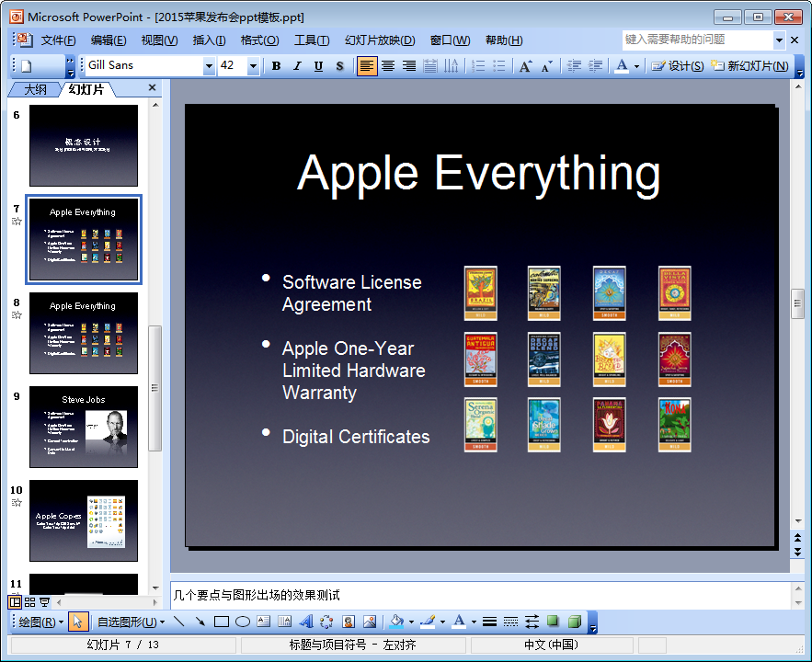Screen dimensions: 812x662
Task: Apply font color from formatting toolbar
Action: pos(622,65)
